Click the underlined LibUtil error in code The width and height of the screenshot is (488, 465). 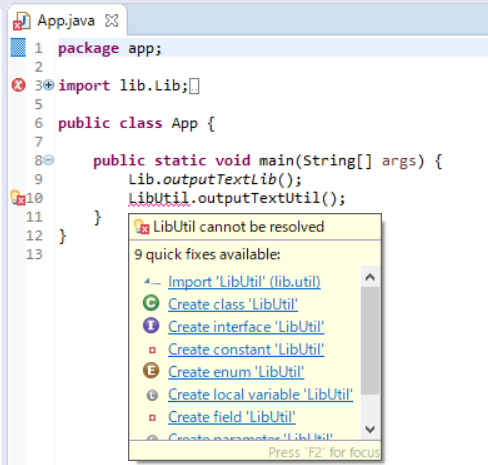pyautogui.click(x=159, y=199)
